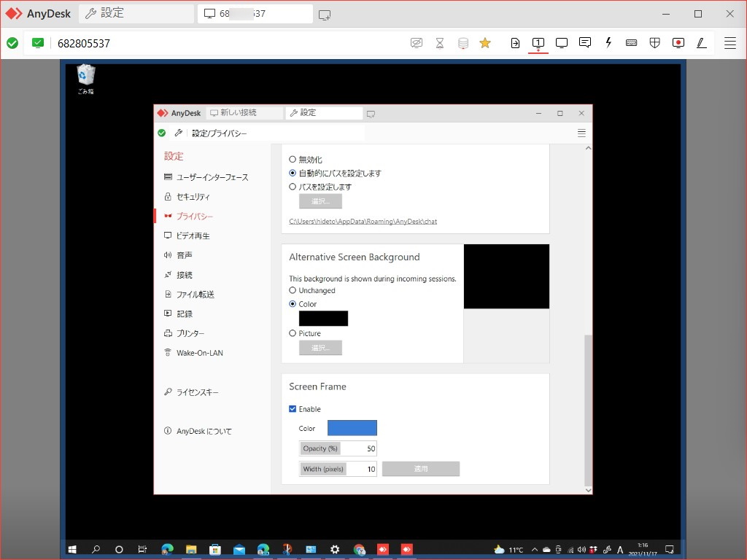
Task: Click the wrench icon beside 設定/プライバシー
Action: coord(179,133)
